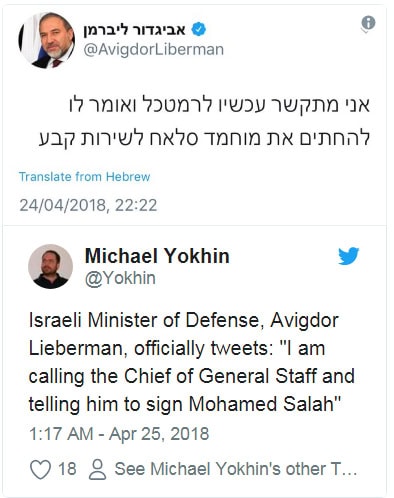Click the Twitter bird logo
Viewport: 394px width, 498px height.
click(x=349, y=256)
